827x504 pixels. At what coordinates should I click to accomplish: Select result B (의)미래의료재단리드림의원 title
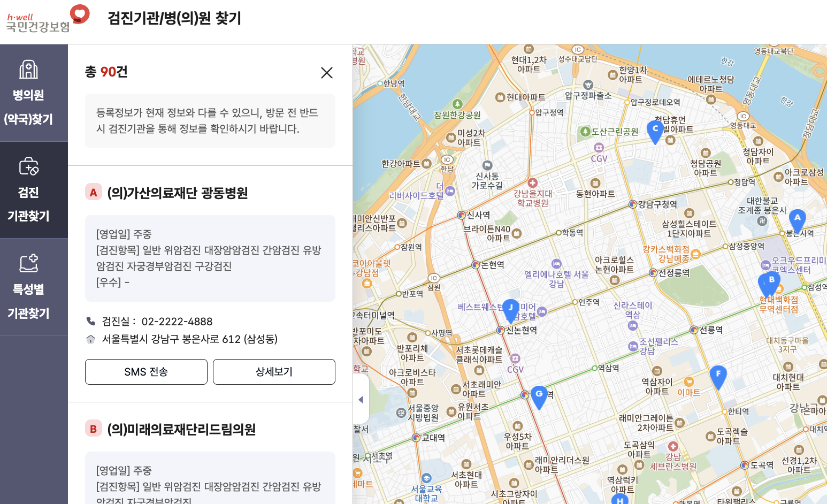(181, 429)
